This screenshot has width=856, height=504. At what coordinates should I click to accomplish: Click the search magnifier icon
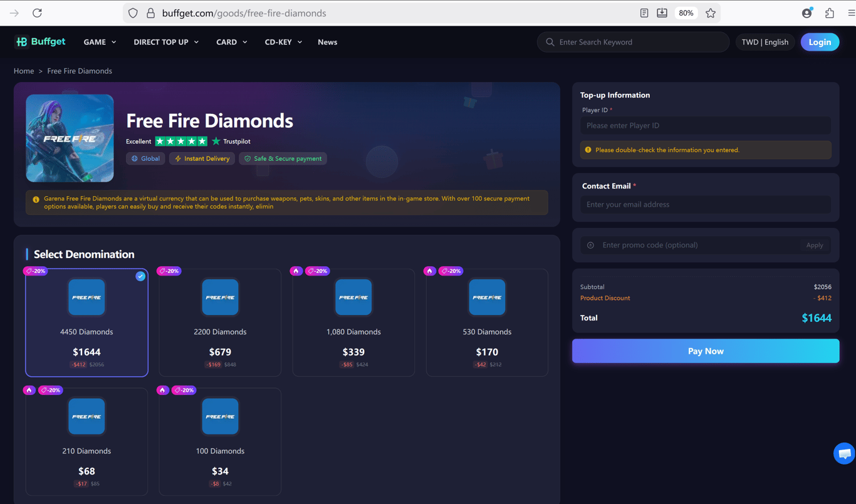coord(550,42)
